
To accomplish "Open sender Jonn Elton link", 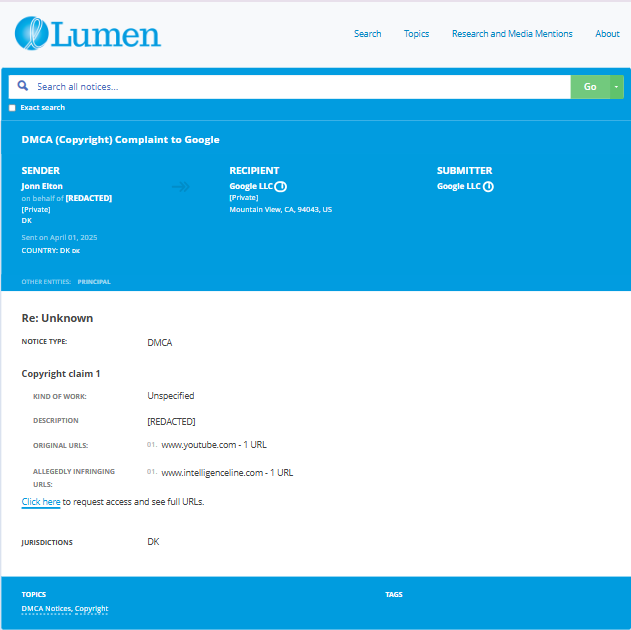I will pos(42,186).
